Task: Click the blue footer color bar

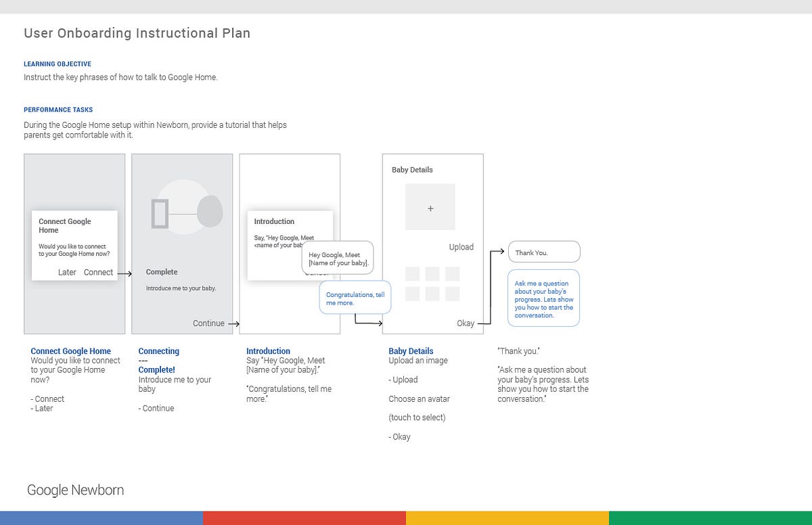Action: [x=101, y=518]
